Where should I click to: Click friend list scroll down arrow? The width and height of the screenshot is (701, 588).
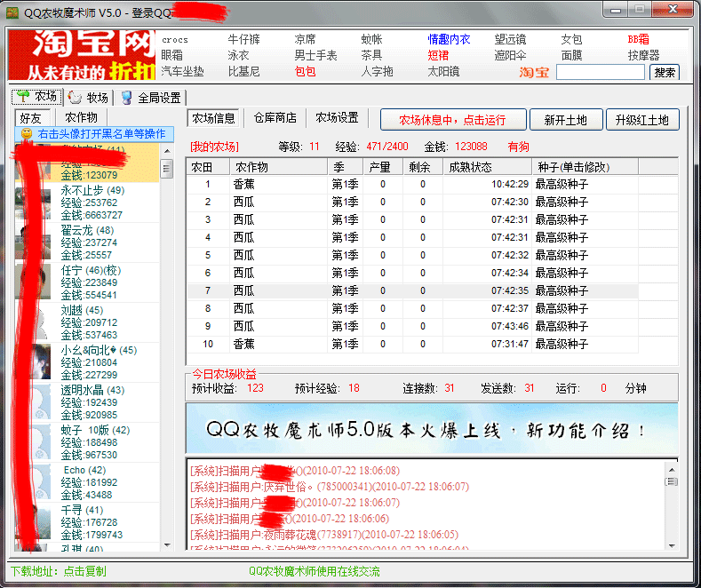pos(167,544)
